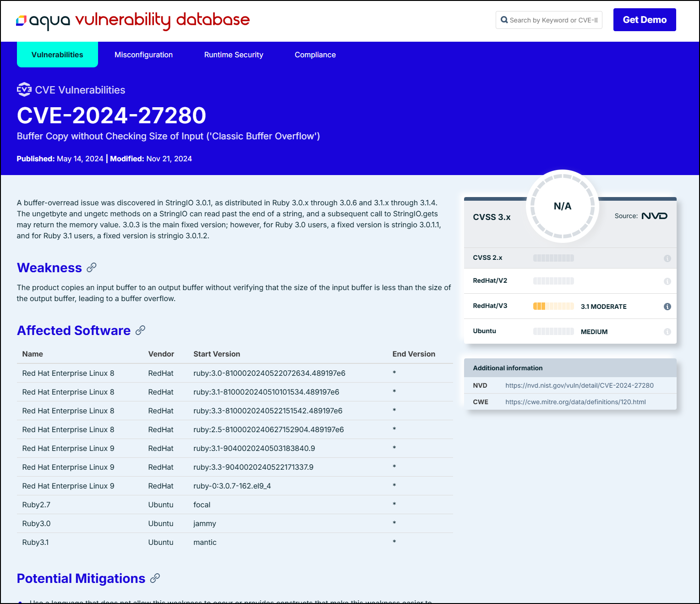
Task: Click the N/A score gauge
Action: [x=563, y=206]
